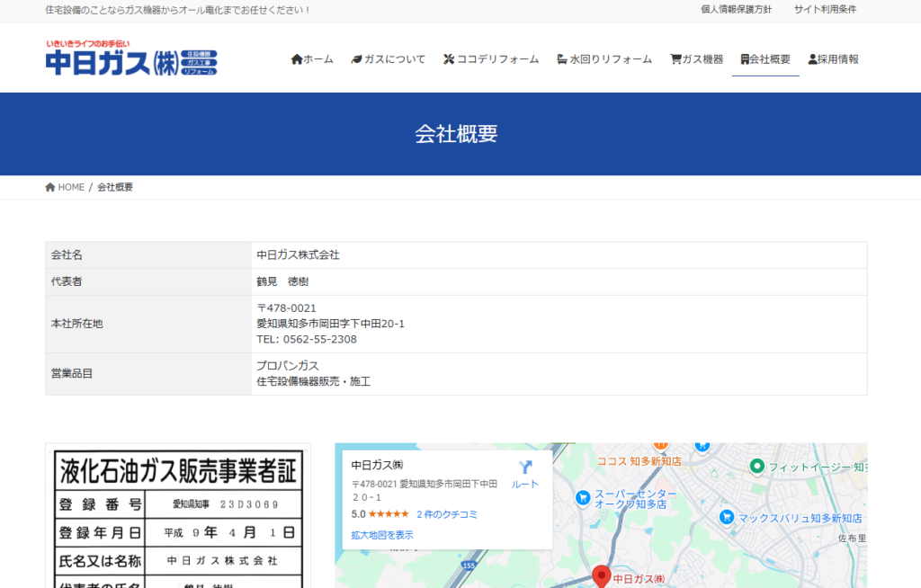The image size is (921, 588).
Task: Select the 会社概要 menu item
Action: [765, 59]
